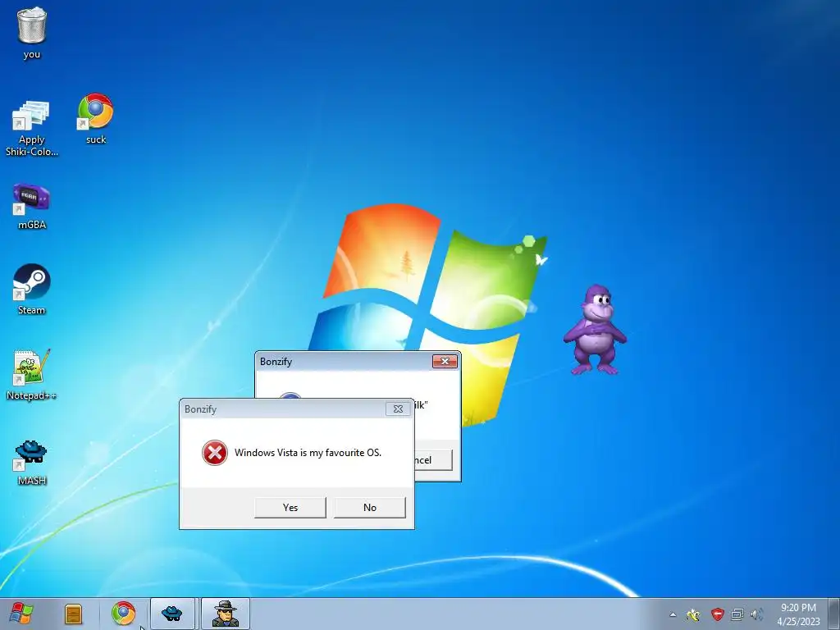Open the file cabinet icon on taskbar
The image size is (840, 630).
pyautogui.click(x=73, y=614)
